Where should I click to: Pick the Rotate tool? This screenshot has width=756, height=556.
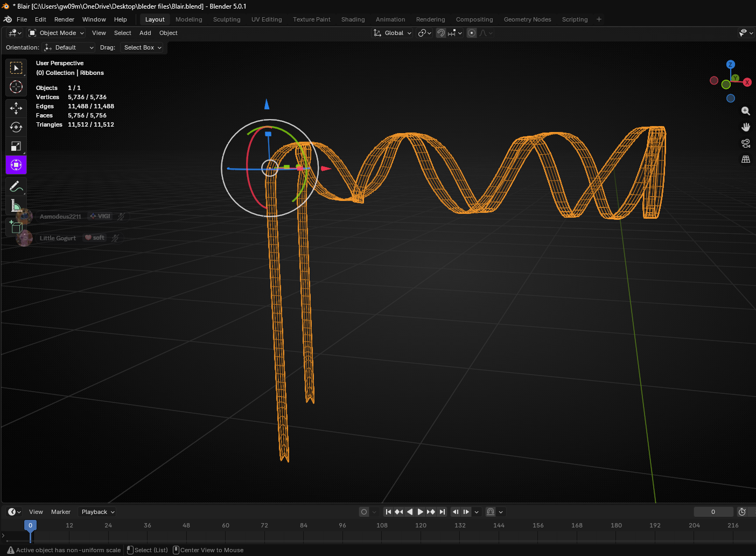click(x=16, y=127)
